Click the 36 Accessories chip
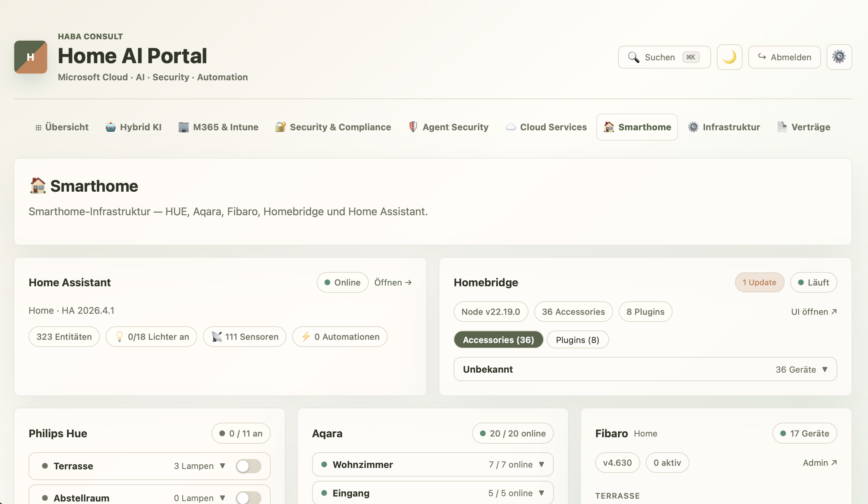868x504 pixels. [573, 312]
